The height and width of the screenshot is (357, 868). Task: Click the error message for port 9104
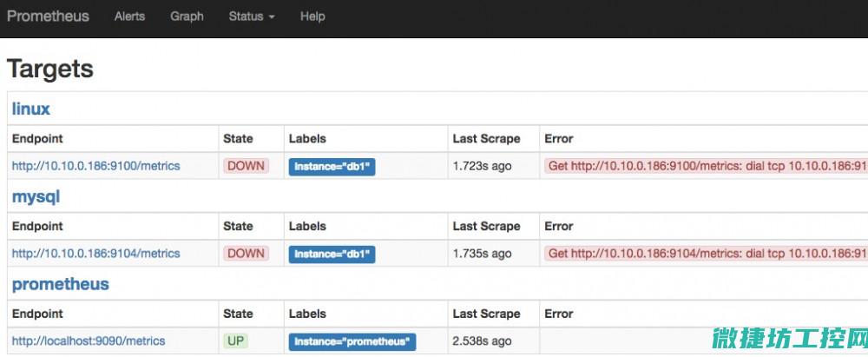(706, 254)
